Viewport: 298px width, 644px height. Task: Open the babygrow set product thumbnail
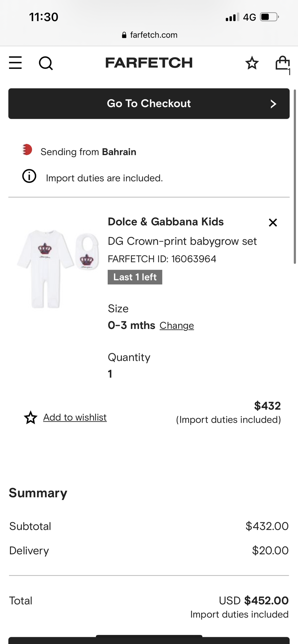point(58,269)
